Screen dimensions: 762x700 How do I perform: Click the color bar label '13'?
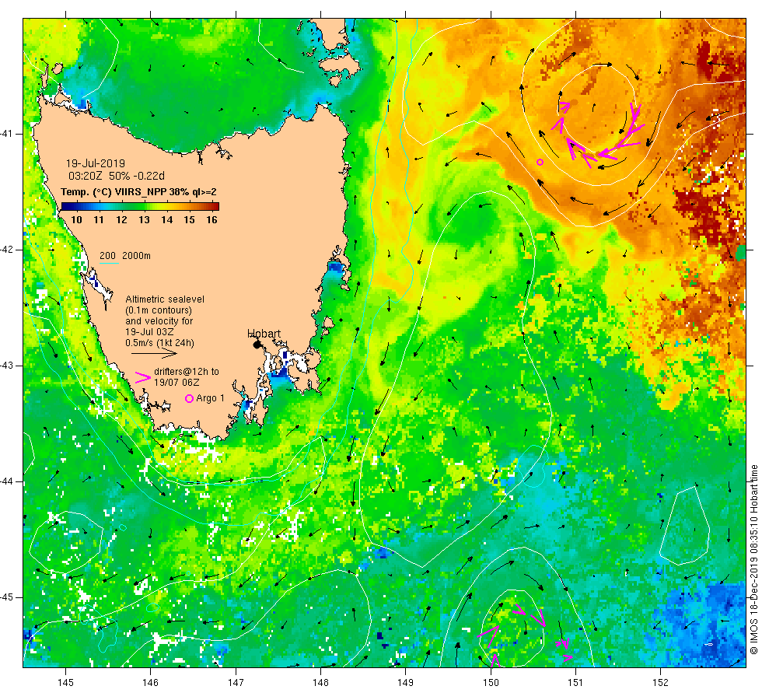point(145,219)
